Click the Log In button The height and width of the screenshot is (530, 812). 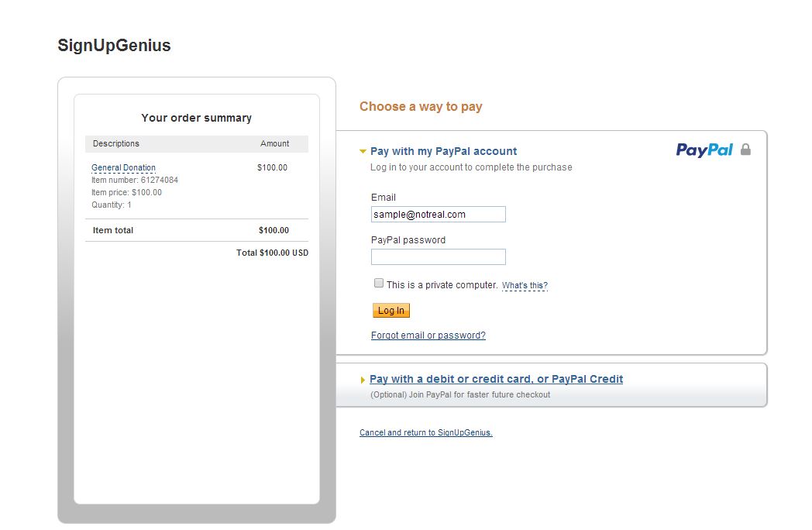click(x=391, y=311)
